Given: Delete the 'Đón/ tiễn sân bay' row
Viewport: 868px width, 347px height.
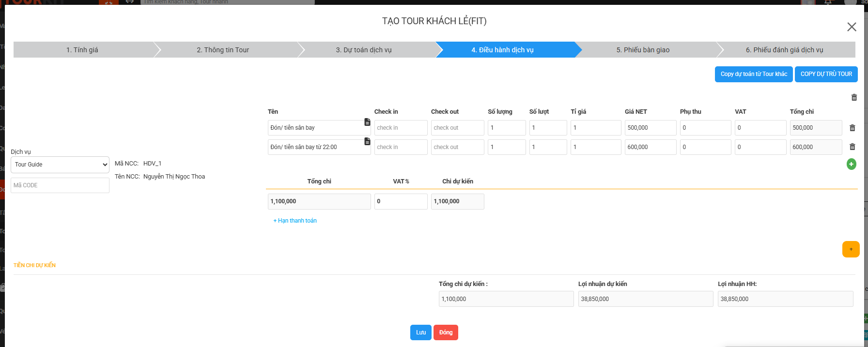Looking at the screenshot, I should 852,128.
